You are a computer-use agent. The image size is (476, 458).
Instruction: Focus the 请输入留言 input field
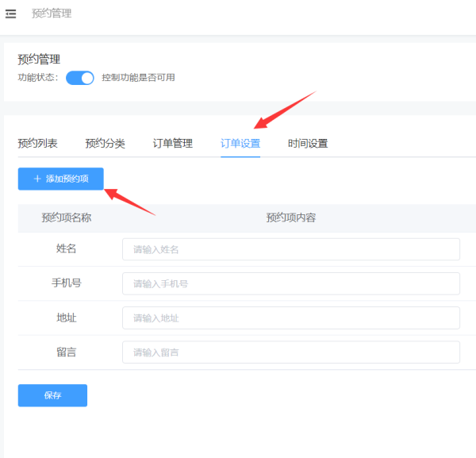pos(291,352)
